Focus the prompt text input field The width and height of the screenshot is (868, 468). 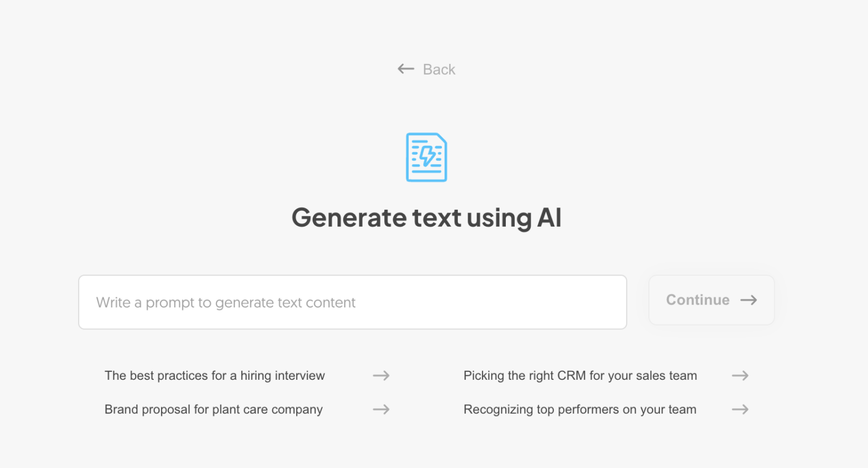(x=352, y=302)
